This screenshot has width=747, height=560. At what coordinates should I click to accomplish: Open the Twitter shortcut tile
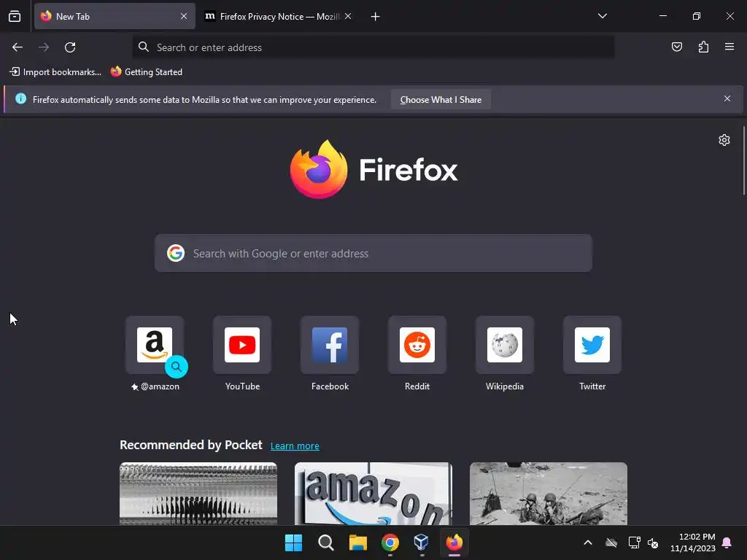[x=592, y=345]
